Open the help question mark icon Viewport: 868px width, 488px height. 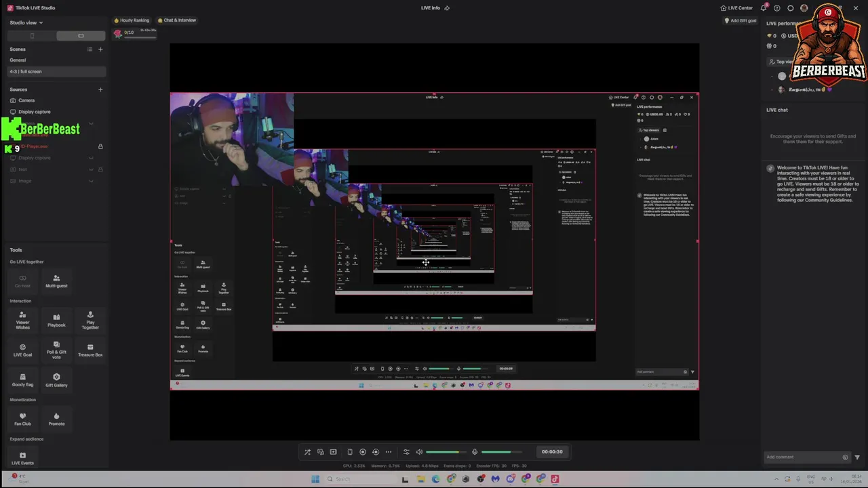[777, 8]
